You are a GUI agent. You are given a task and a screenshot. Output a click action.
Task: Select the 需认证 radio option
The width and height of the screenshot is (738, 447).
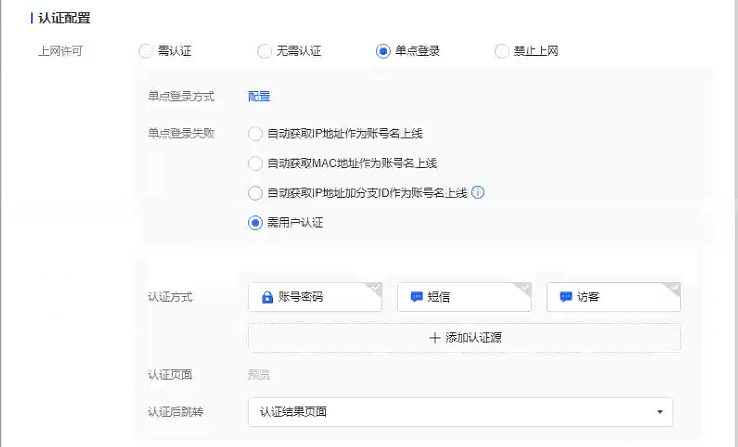click(145, 51)
